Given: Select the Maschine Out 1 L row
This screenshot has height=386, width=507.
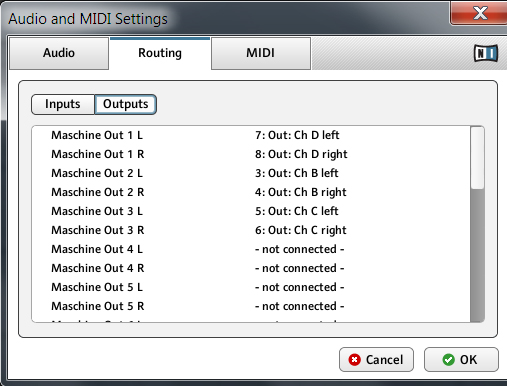Looking at the screenshot, I should (251, 135).
